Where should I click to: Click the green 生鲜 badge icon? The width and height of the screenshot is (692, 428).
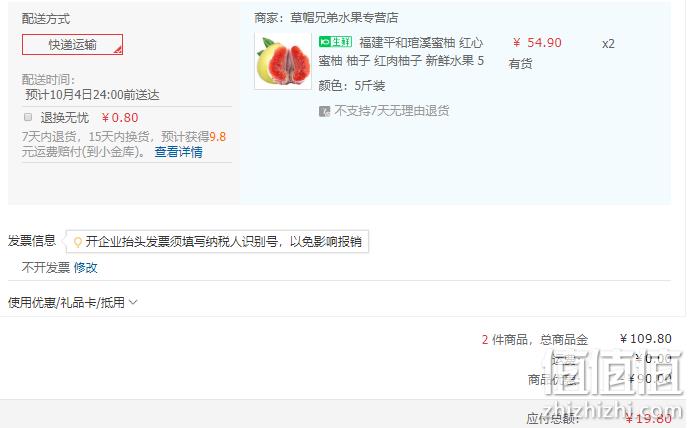pyautogui.click(x=335, y=42)
